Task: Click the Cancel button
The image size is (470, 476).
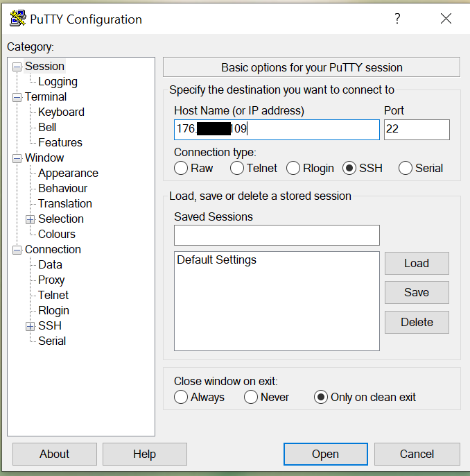Action: (x=417, y=454)
